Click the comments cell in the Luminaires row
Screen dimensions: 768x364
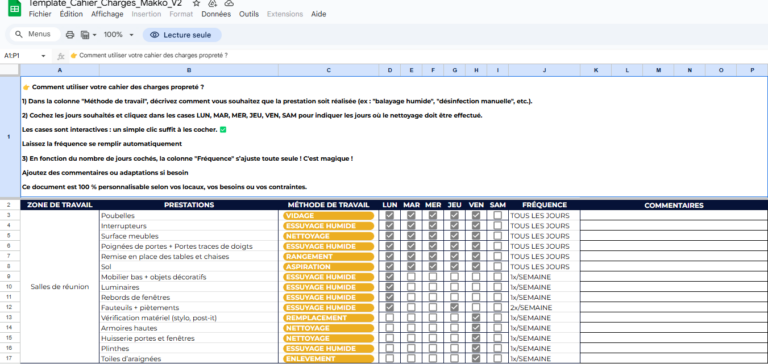click(x=674, y=287)
